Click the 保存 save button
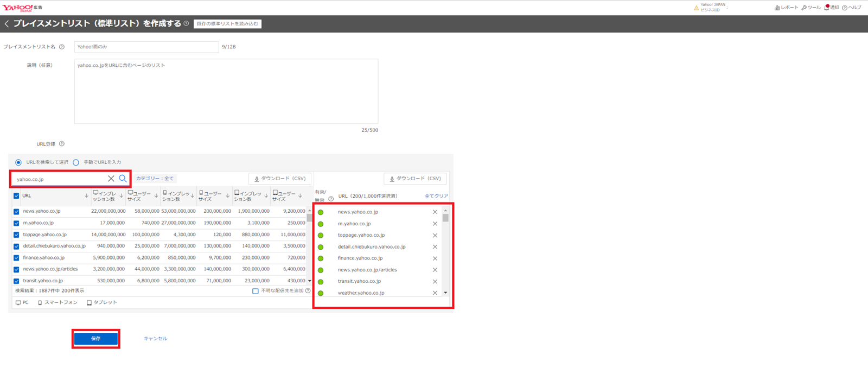 (95, 339)
